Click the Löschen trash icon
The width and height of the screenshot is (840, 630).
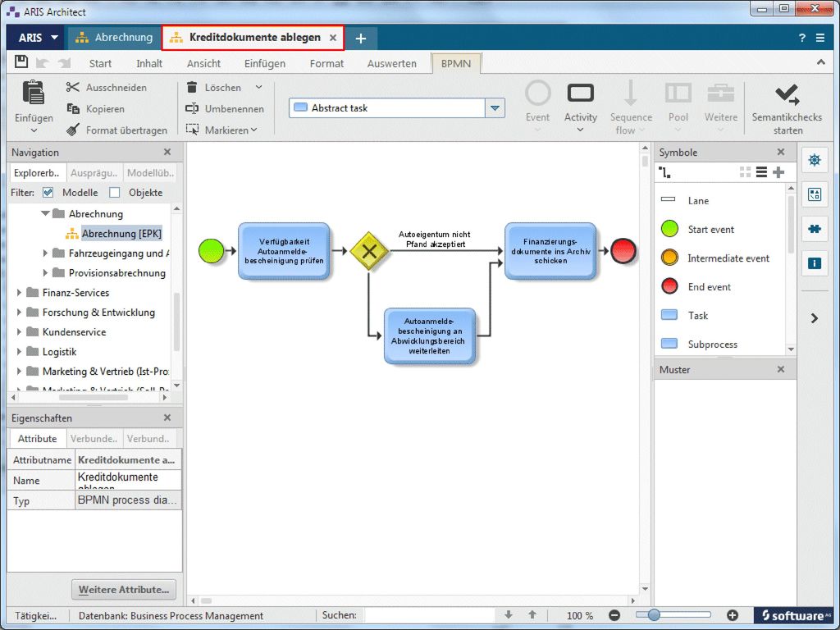(x=191, y=87)
